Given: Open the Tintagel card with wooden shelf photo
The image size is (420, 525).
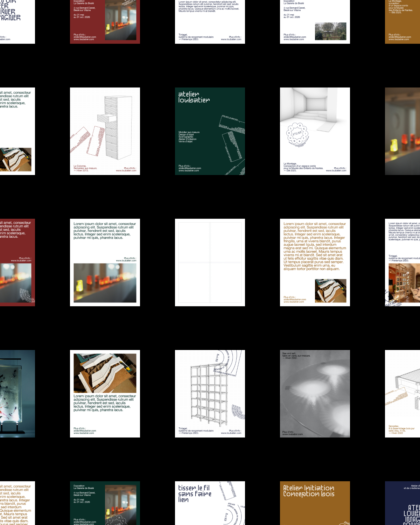Looking at the screenshot, I should (x=402, y=262).
